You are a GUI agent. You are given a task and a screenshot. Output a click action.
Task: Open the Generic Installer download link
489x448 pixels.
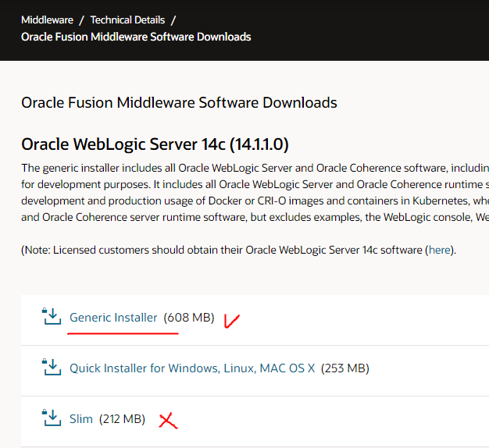pos(113,318)
